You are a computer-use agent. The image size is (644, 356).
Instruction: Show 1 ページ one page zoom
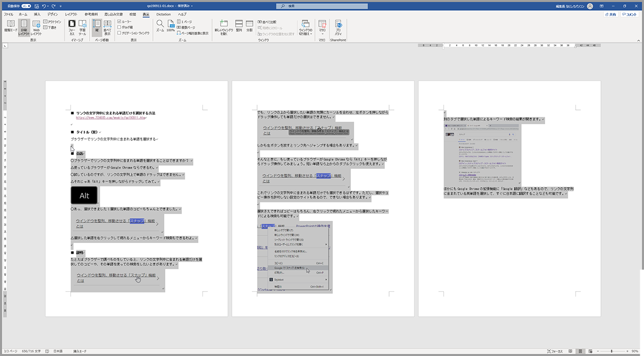click(185, 21)
